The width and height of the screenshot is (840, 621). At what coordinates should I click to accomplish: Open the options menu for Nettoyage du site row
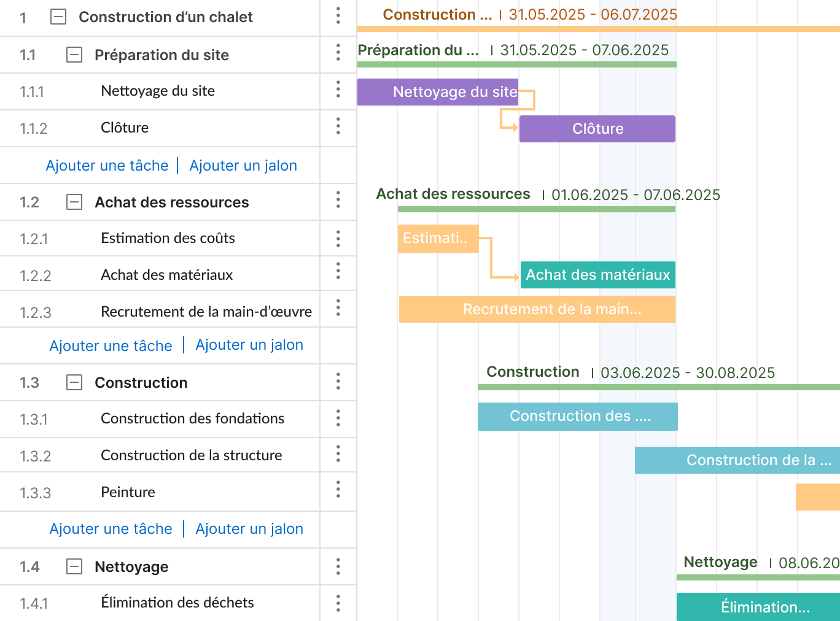(x=338, y=90)
